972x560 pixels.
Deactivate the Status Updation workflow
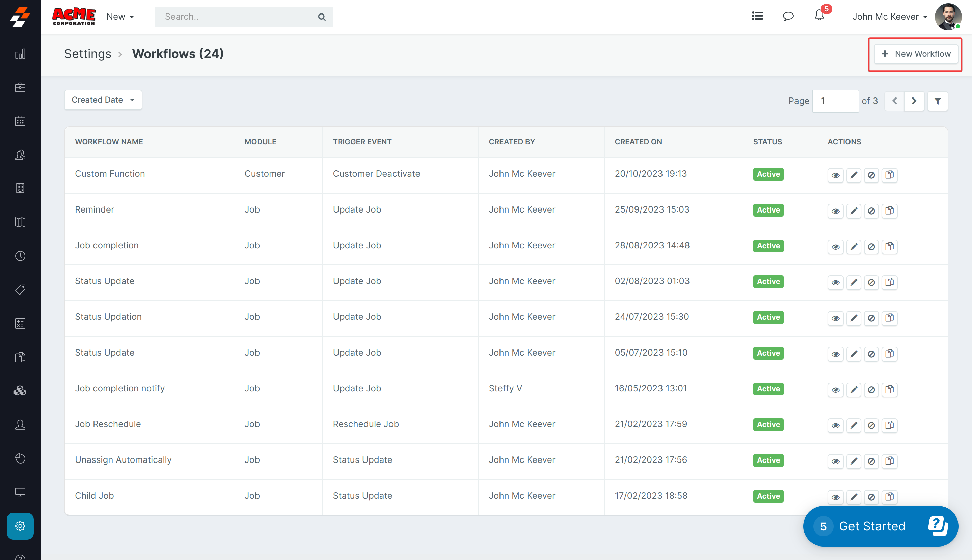click(871, 318)
